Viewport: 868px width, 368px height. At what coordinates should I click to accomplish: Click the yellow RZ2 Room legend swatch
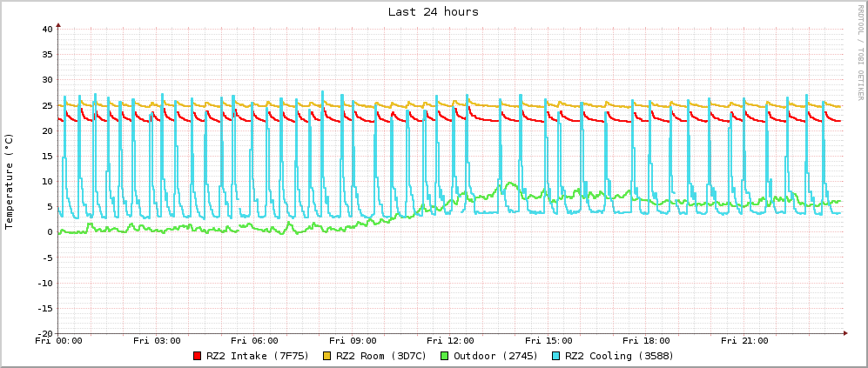[327, 356]
